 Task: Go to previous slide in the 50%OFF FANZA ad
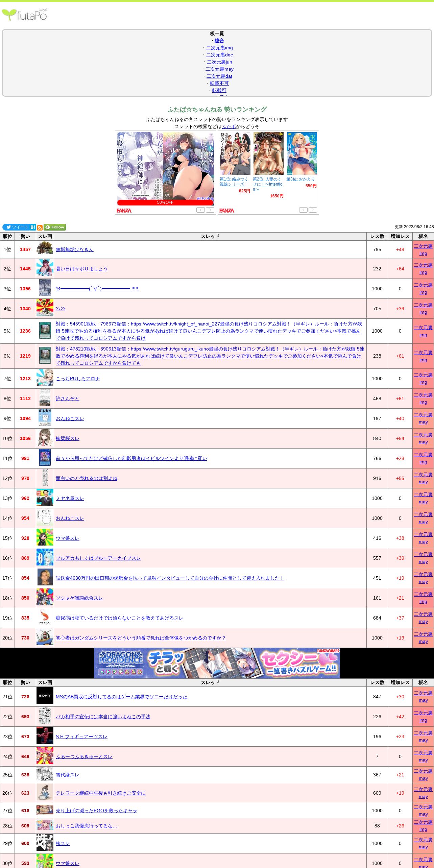200,210
